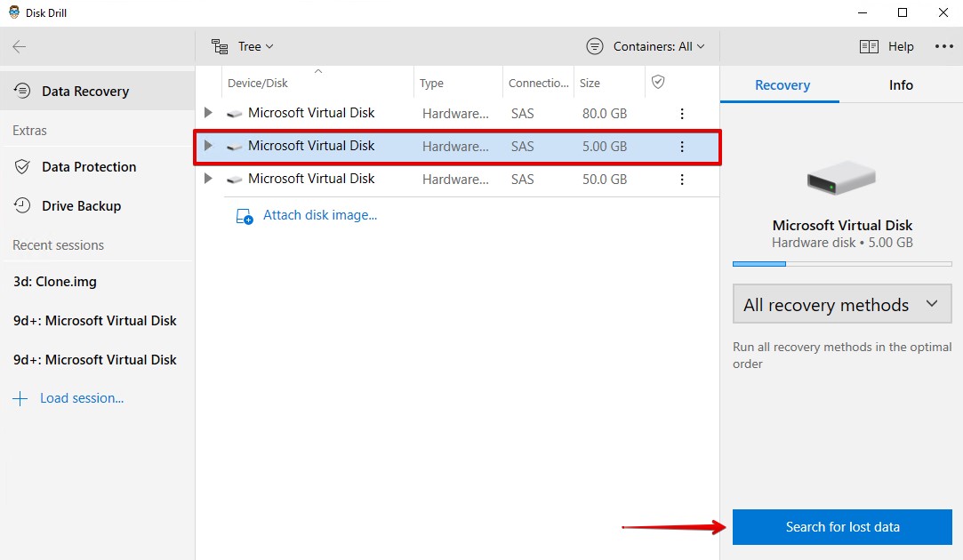Click the drive icon of the 5.00 GB disk
Viewport: 963px width, 560px height.
(x=234, y=147)
